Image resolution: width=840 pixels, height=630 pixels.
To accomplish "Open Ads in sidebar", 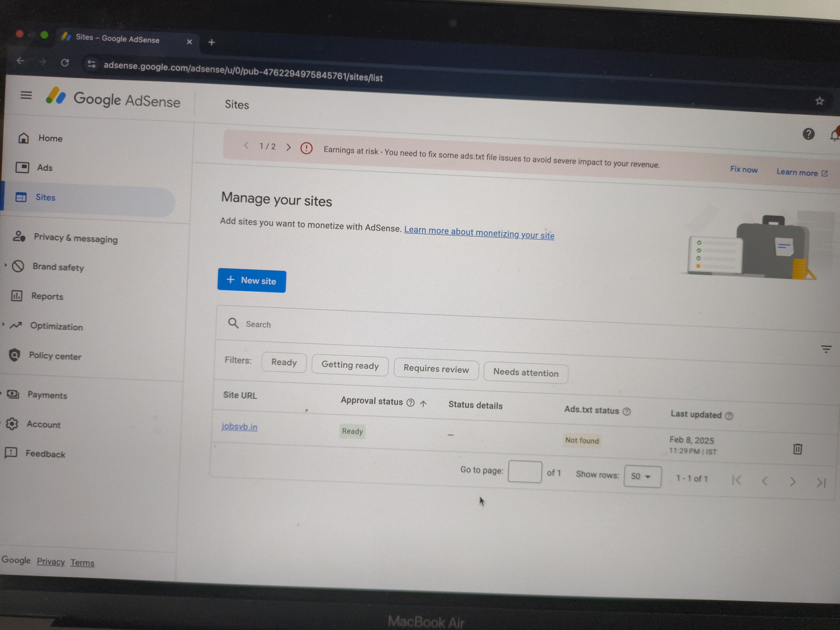I will [34, 168].
